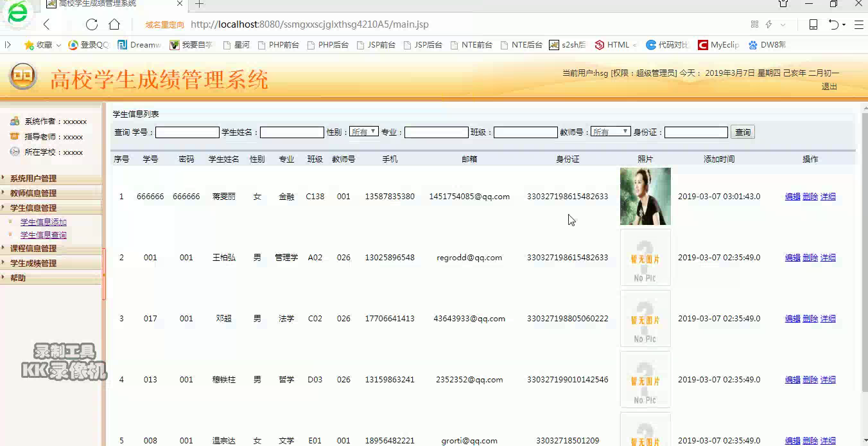The height and width of the screenshot is (446, 868).
Task: Edit student 666666 via 编辑 link
Action: (x=793, y=197)
